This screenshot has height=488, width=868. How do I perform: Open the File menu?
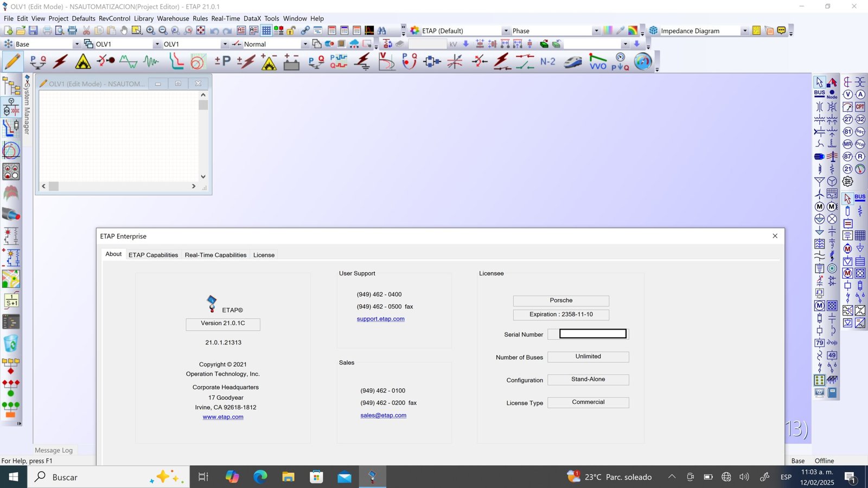click(x=9, y=18)
